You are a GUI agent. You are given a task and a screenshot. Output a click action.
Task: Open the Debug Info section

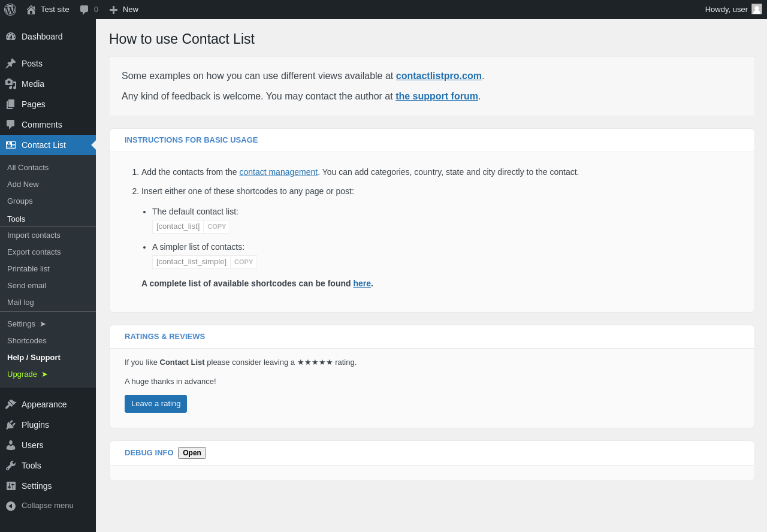(x=192, y=453)
